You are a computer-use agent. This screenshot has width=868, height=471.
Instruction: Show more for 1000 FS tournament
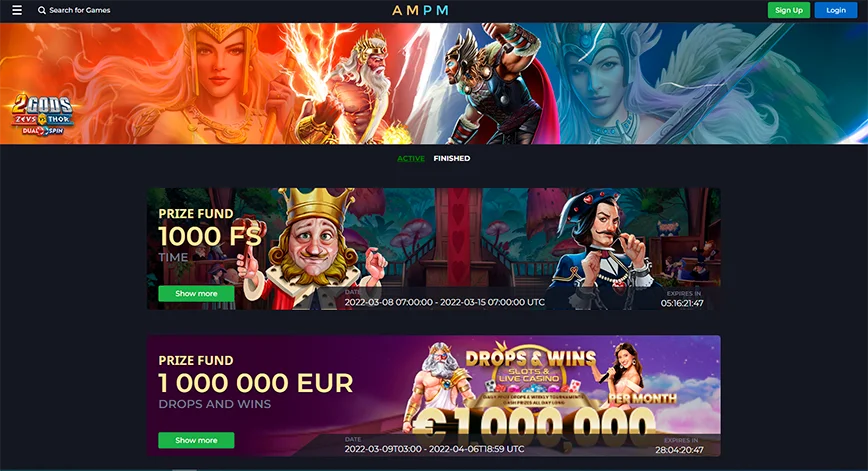pyautogui.click(x=196, y=293)
